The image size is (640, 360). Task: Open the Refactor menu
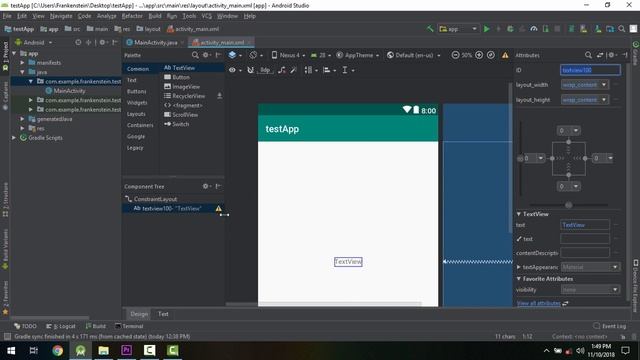132,16
